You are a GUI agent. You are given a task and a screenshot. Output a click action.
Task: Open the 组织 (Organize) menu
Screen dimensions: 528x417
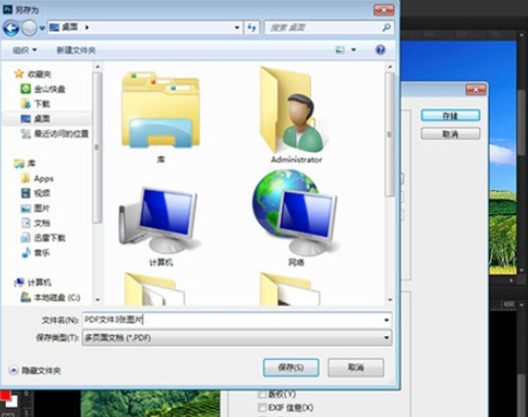[24, 50]
